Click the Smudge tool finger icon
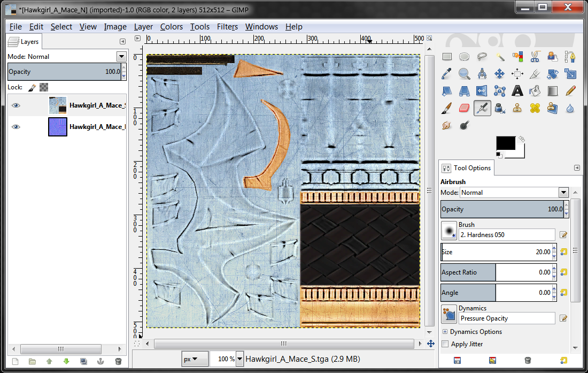The width and height of the screenshot is (588, 373). [447, 125]
